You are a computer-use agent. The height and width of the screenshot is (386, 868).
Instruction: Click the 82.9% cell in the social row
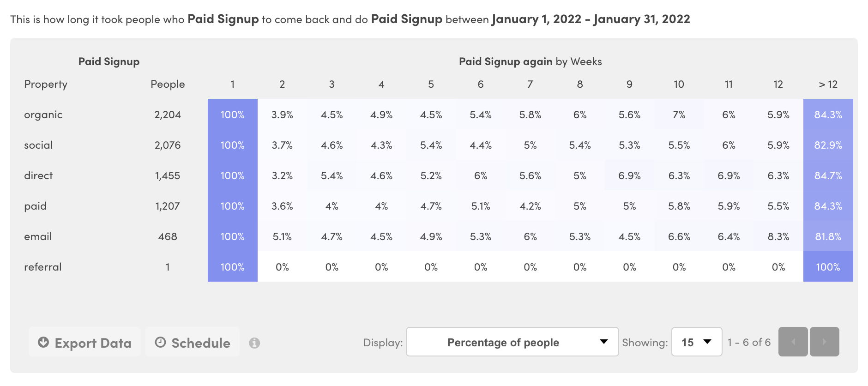828,145
